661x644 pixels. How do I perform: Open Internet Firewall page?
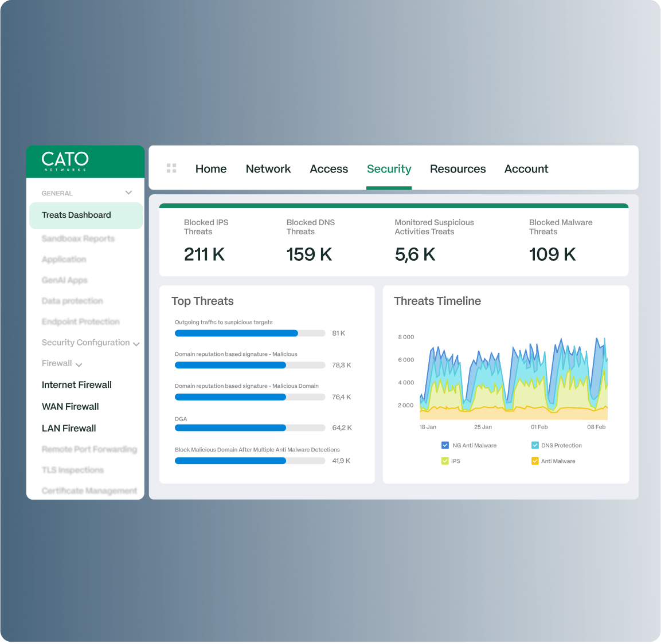coord(77,384)
